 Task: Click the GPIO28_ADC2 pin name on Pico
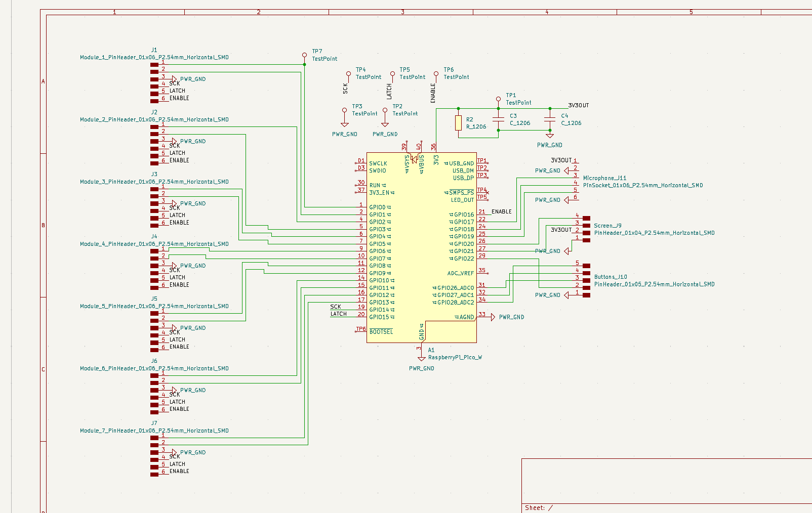[x=456, y=303]
